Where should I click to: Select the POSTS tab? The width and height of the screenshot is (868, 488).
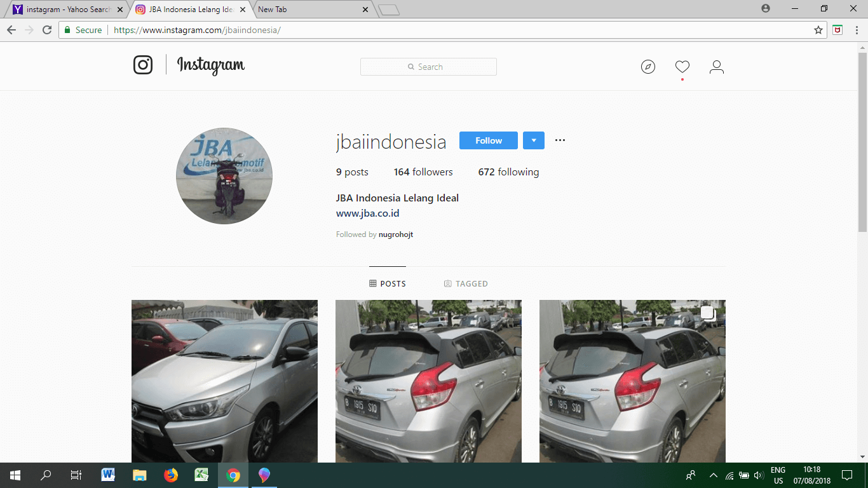388,283
